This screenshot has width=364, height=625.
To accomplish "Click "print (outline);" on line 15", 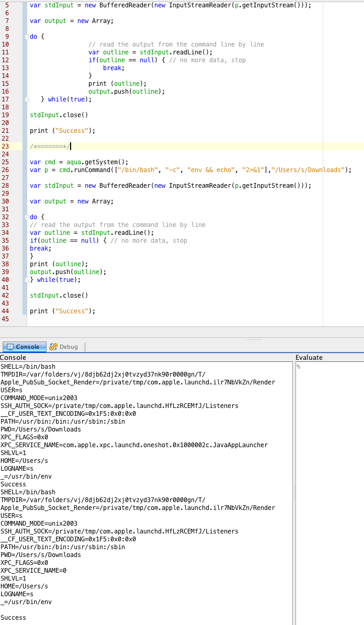I will point(118,83).
